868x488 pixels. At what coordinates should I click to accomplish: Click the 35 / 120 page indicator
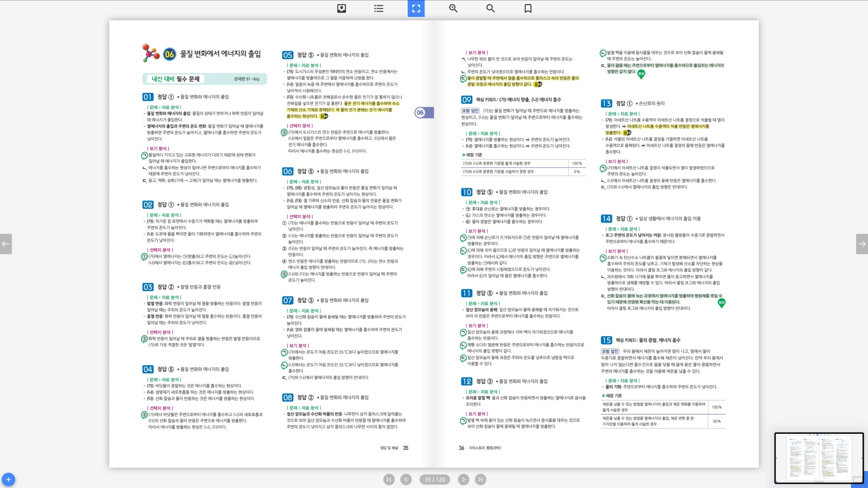tap(434, 479)
